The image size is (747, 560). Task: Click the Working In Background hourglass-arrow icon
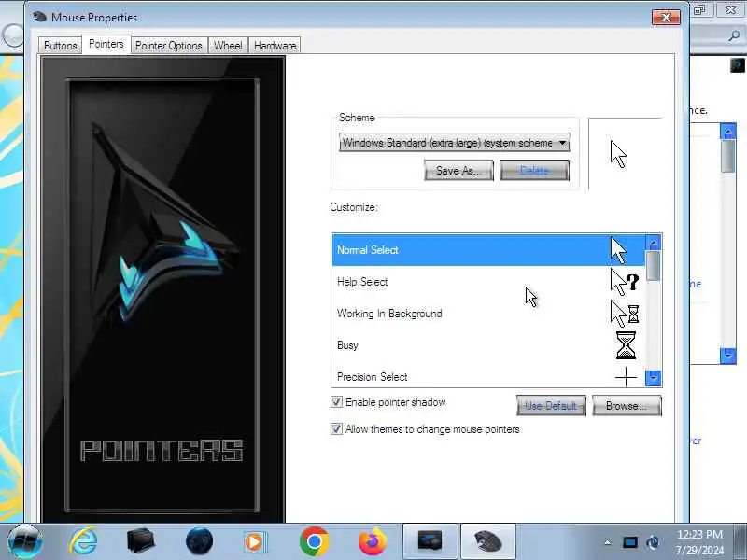(x=625, y=314)
